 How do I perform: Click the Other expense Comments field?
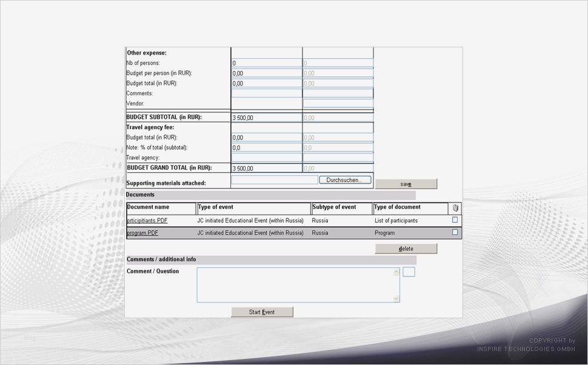tap(267, 93)
